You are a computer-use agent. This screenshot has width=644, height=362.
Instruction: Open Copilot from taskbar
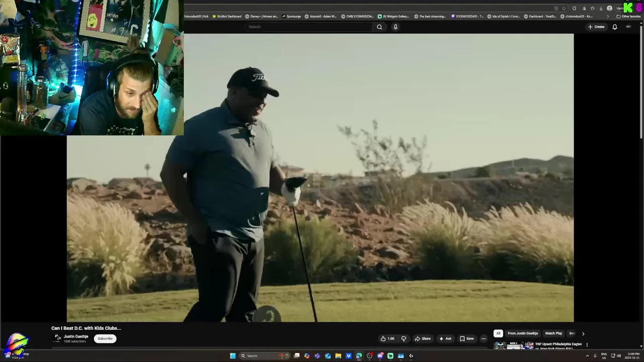click(x=307, y=356)
